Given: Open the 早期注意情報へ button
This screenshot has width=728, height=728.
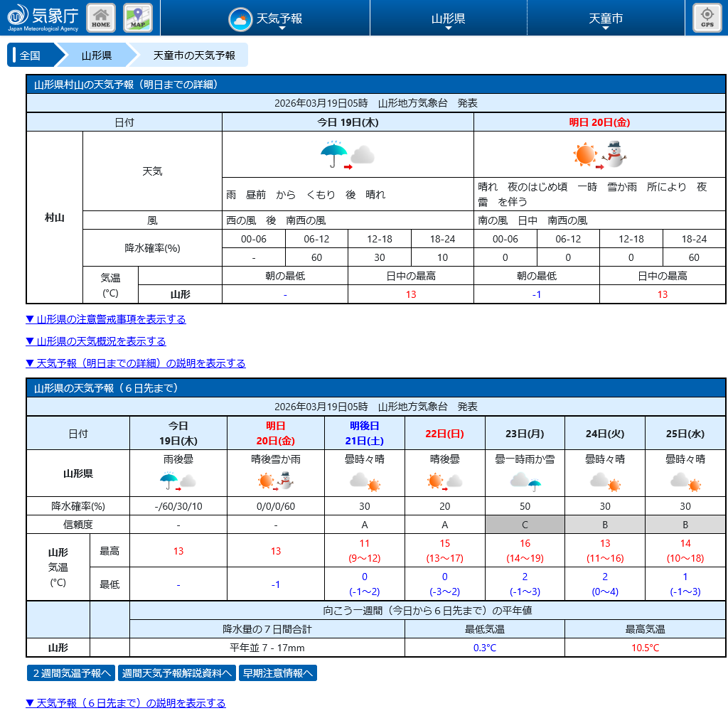Looking at the screenshot, I should pos(278,673).
